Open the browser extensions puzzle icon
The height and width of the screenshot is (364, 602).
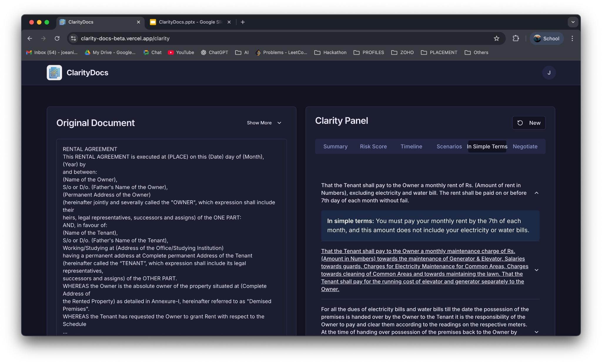[x=516, y=38]
